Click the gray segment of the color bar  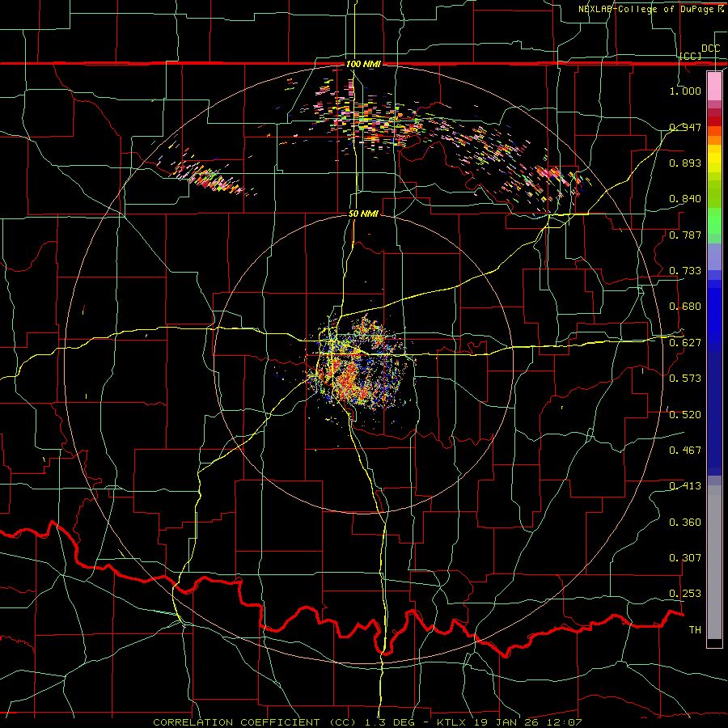tap(714, 562)
